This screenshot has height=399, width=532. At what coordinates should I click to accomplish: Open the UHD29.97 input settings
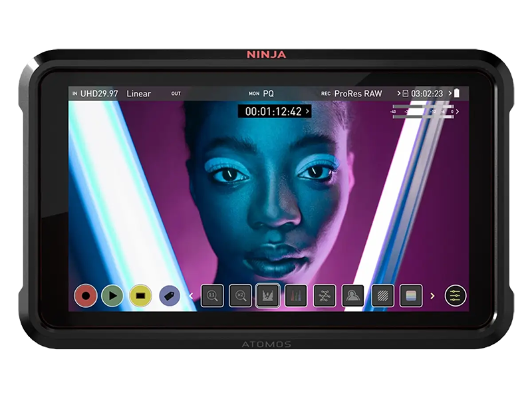pos(98,94)
